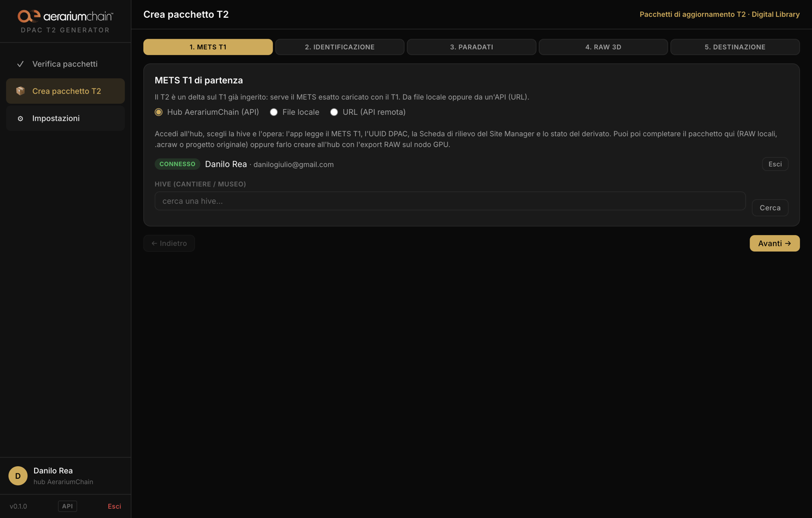Focus the 'cerca una hive...' search field
Viewport: 812px width, 518px height.
(x=450, y=201)
